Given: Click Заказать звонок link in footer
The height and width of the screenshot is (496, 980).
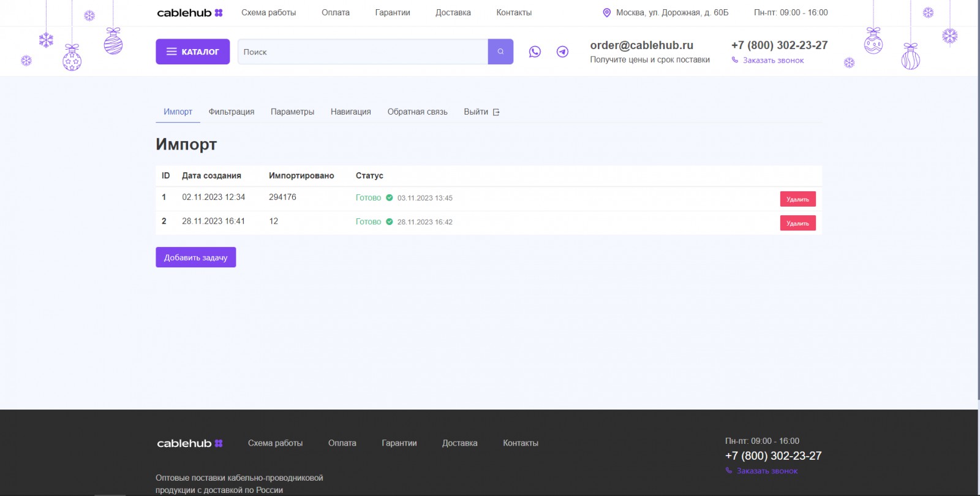Looking at the screenshot, I should [767, 471].
